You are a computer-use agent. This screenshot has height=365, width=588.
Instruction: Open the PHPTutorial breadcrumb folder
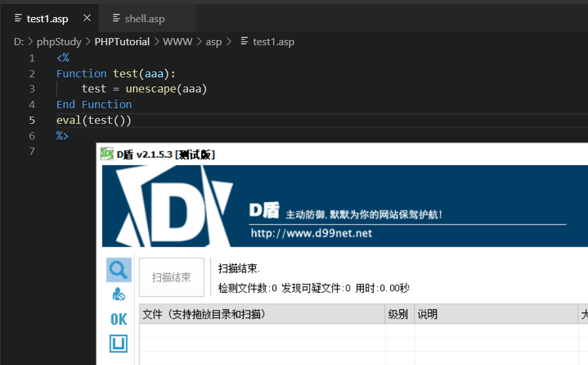[122, 42]
